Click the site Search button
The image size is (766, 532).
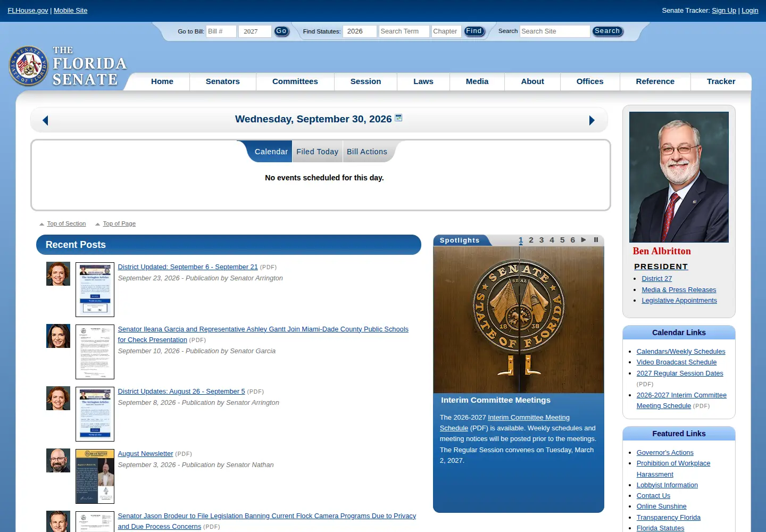[x=607, y=31]
